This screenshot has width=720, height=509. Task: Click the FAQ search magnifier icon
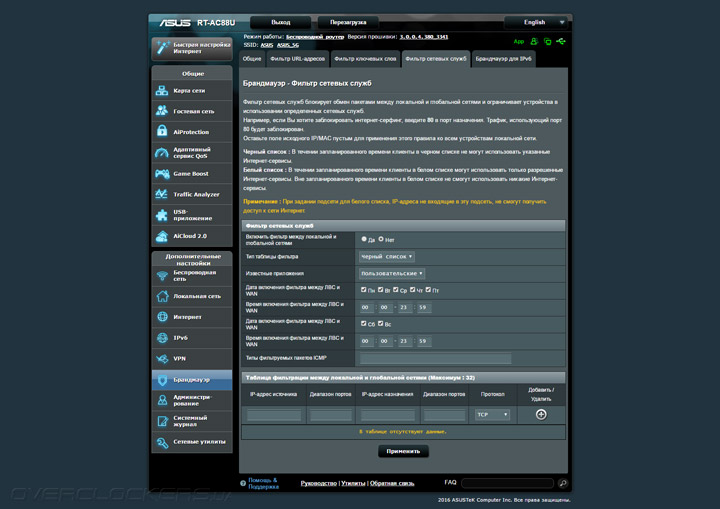point(563,483)
